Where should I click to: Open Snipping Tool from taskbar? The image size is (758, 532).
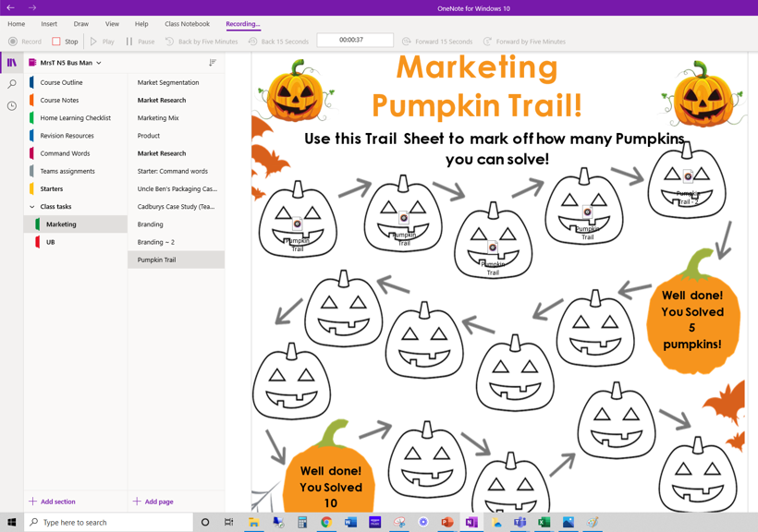coord(398,523)
